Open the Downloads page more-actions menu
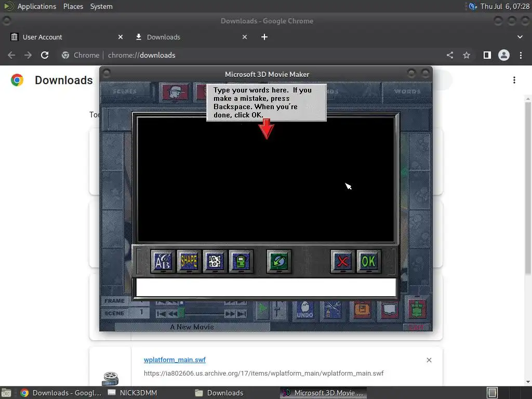This screenshot has width=532, height=399. 514,80
